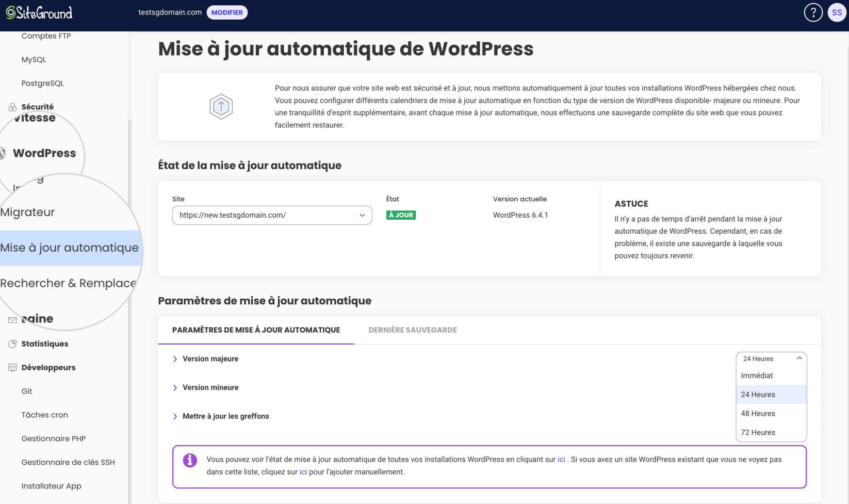Screen dimensions: 849x504
Task: Open MySQL in sidebar
Action: (x=34, y=59)
